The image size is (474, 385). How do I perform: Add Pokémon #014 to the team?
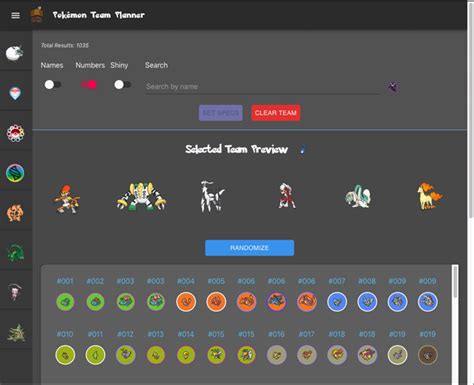point(186,355)
